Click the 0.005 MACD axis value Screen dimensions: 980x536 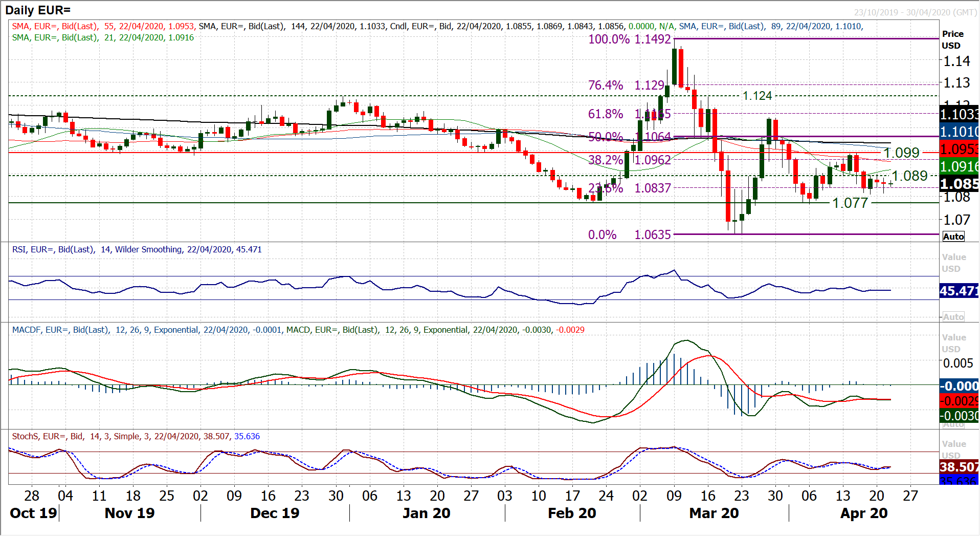tap(958, 363)
